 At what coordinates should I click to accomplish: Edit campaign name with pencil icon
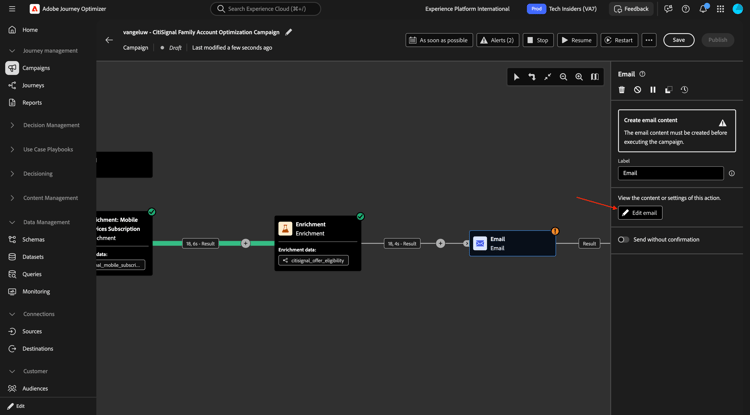[x=288, y=32]
